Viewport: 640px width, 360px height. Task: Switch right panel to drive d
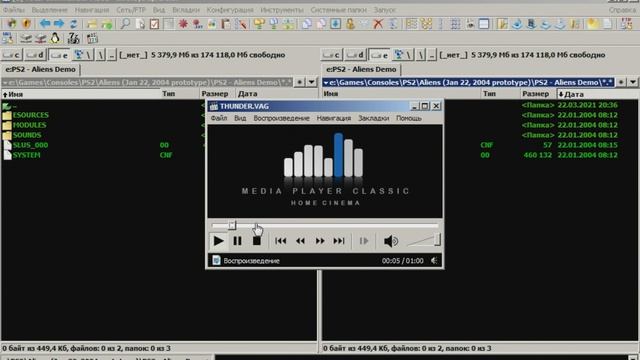(355, 55)
